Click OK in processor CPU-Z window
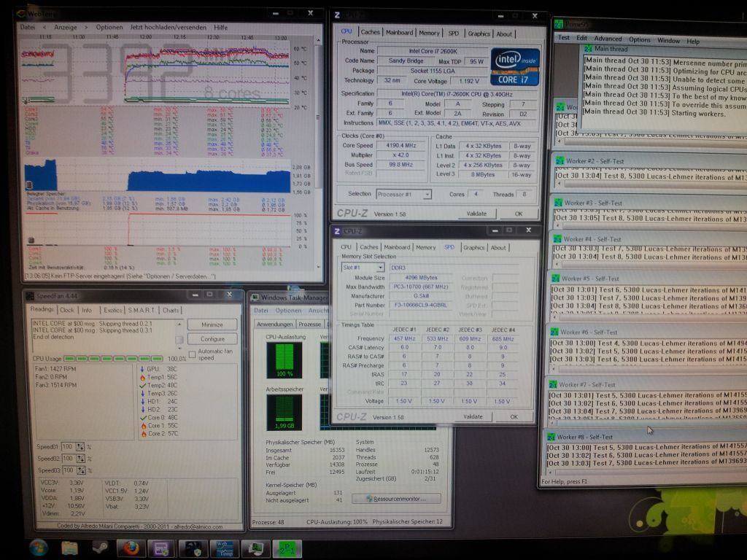 [x=519, y=214]
